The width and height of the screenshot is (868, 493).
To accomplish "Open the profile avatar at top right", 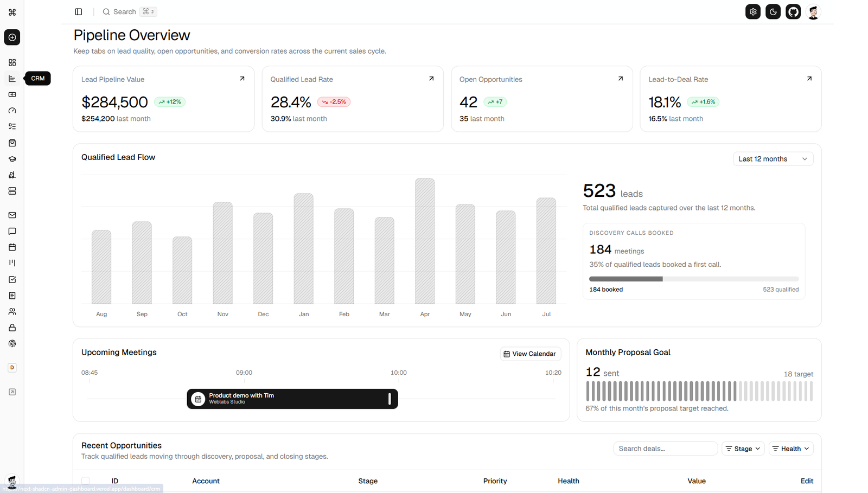I will (x=813, y=12).
